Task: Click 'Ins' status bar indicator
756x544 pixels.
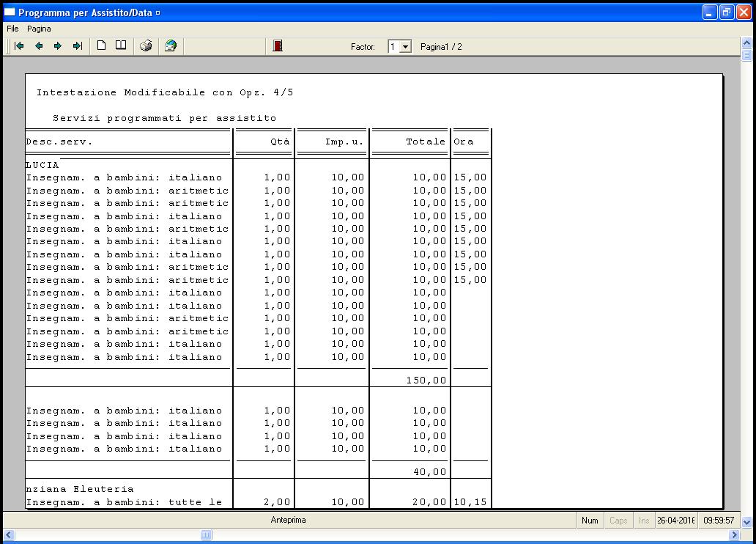Action: (644, 521)
